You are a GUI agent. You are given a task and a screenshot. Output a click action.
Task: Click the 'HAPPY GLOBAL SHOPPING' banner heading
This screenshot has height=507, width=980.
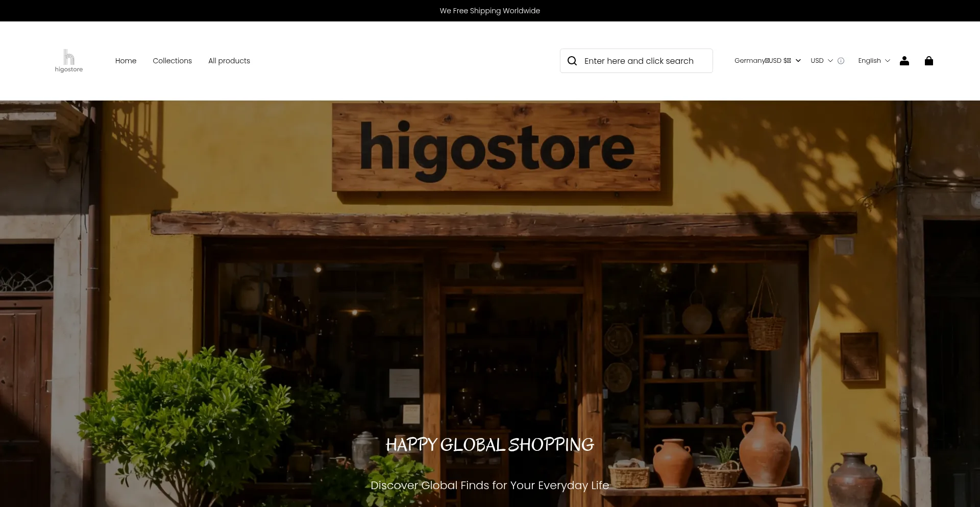[489, 445]
